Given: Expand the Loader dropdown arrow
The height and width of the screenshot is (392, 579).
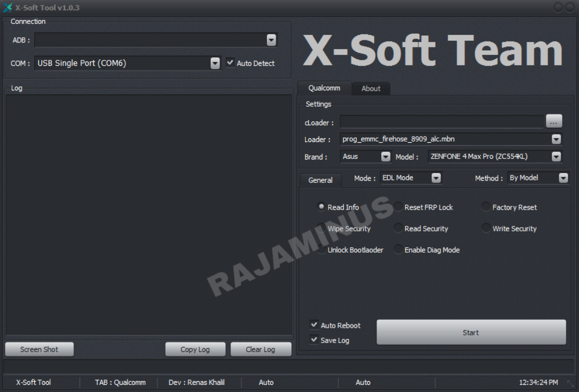Looking at the screenshot, I should (556, 139).
